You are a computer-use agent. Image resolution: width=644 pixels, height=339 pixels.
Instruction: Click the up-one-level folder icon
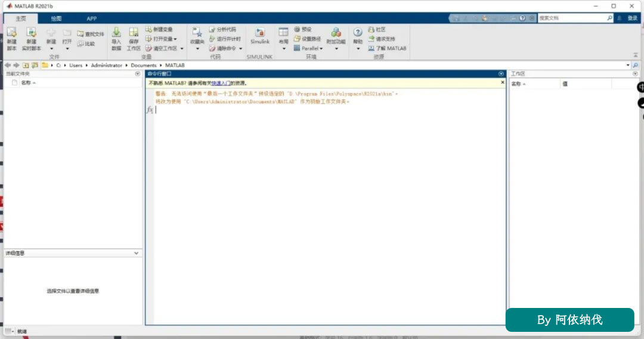26,65
